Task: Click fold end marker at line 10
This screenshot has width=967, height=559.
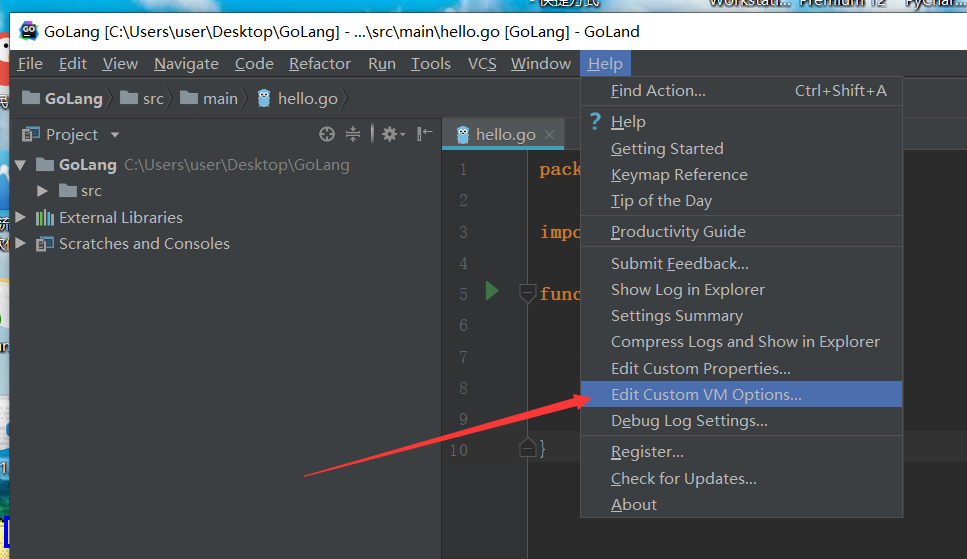Action: pos(527,448)
